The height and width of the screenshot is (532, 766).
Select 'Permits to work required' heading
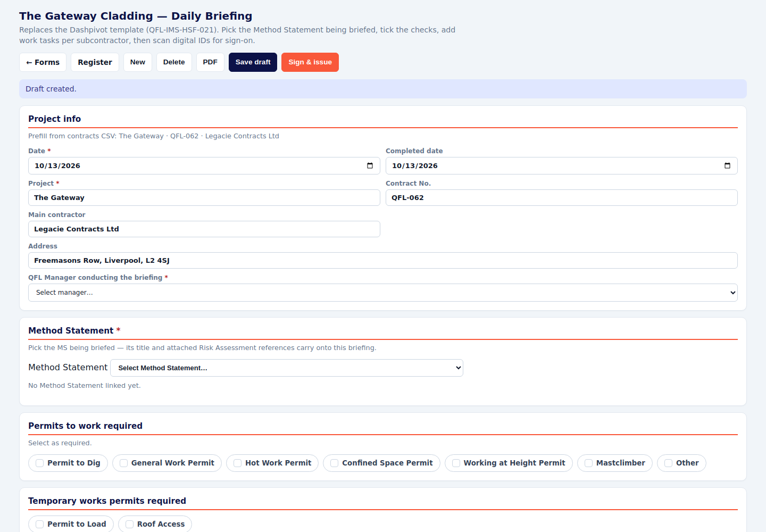click(x=86, y=426)
